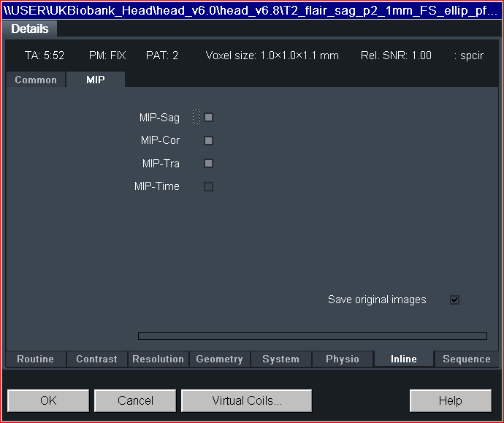Click the 'PM: FIX' text

pyautogui.click(x=107, y=56)
